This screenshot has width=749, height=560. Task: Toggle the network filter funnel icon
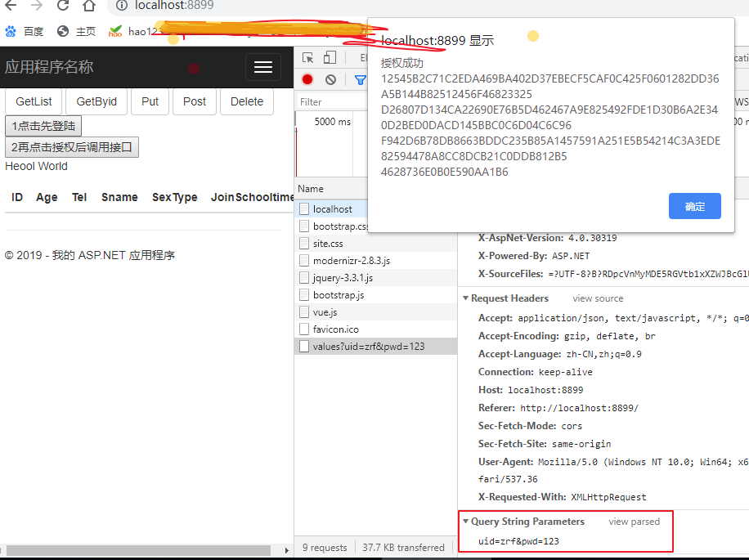pos(360,80)
